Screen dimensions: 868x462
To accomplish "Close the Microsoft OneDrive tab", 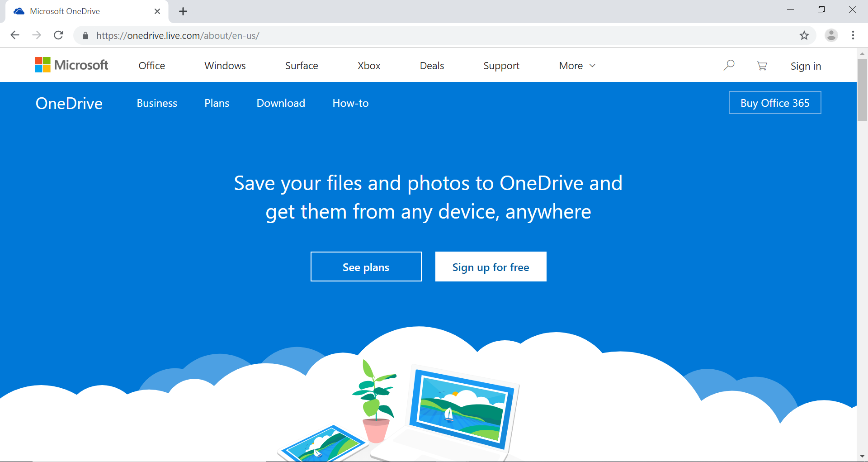I will [157, 11].
